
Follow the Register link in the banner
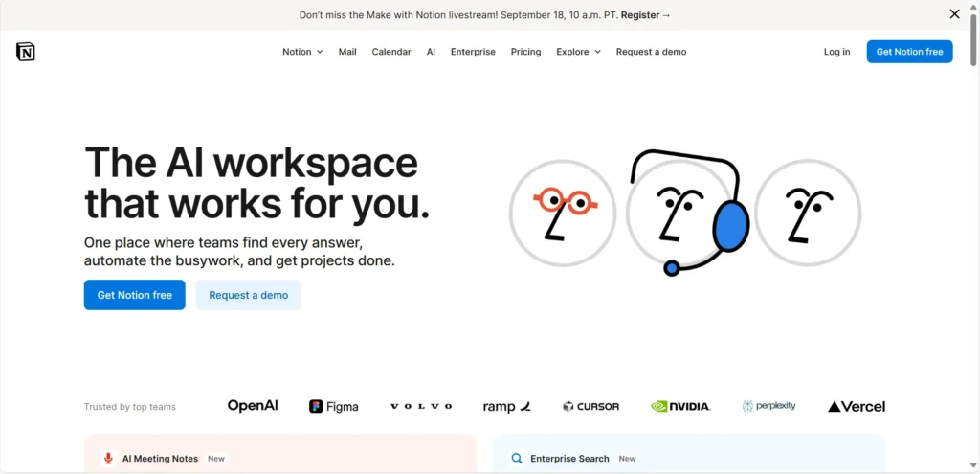pyautogui.click(x=645, y=15)
